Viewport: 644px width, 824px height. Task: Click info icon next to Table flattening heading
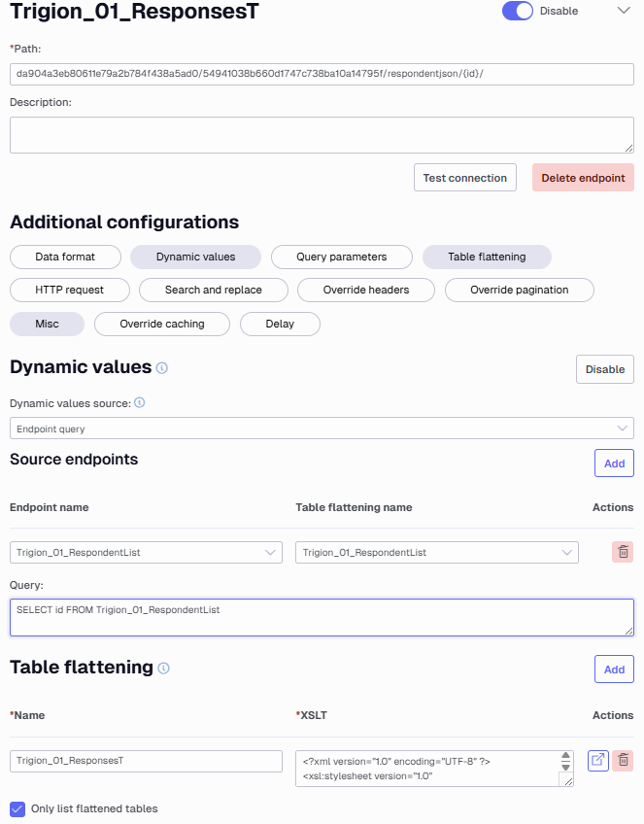[x=164, y=669]
